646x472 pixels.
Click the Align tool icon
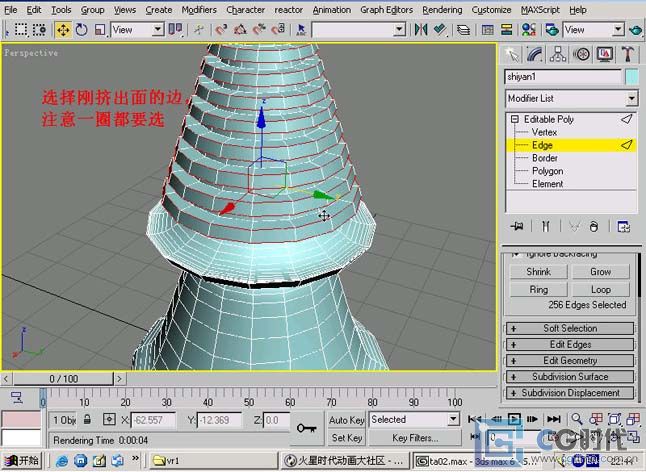(440, 30)
